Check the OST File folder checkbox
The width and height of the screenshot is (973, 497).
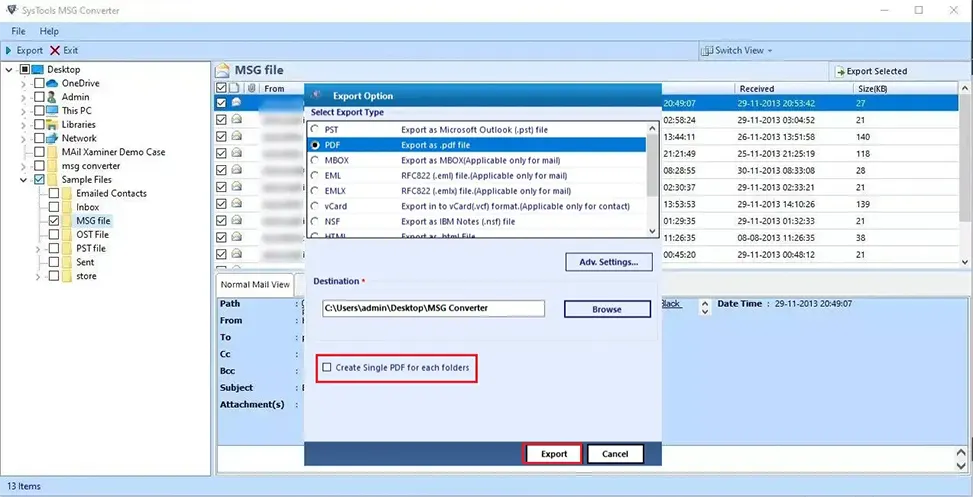[x=53, y=235]
